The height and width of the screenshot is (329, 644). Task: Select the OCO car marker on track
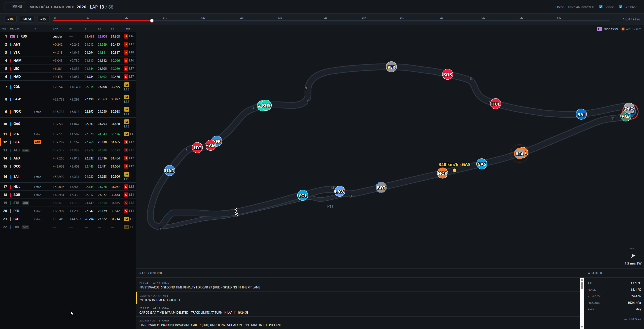[629, 108]
